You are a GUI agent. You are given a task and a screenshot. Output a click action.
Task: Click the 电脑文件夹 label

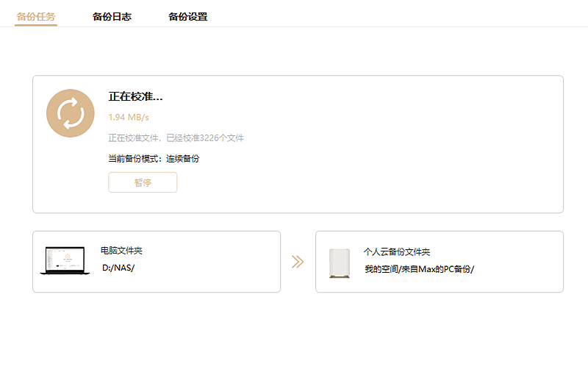click(121, 251)
